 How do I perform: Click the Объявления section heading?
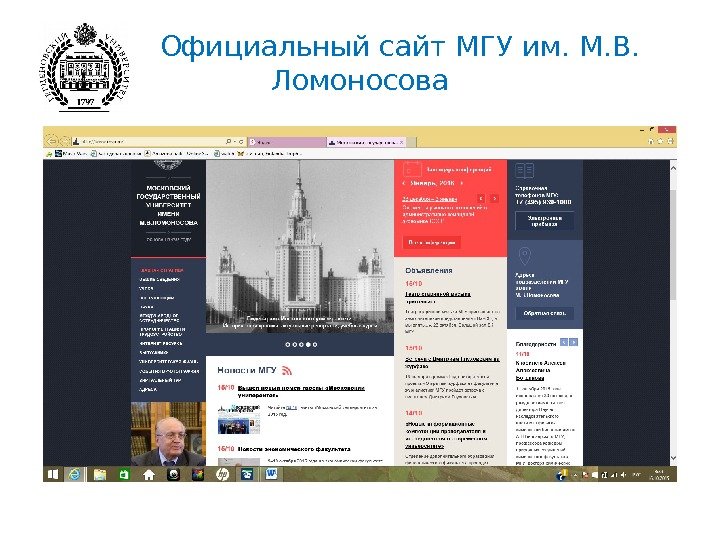428,270
